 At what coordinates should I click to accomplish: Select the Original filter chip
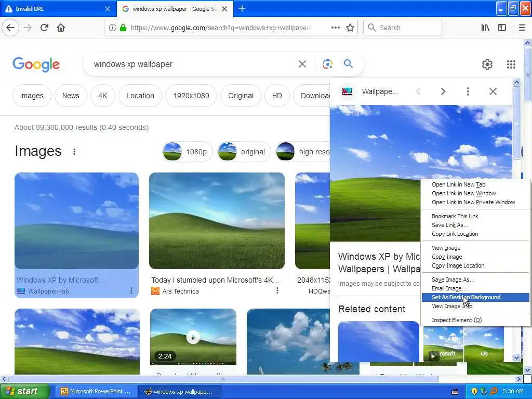[x=241, y=96]
